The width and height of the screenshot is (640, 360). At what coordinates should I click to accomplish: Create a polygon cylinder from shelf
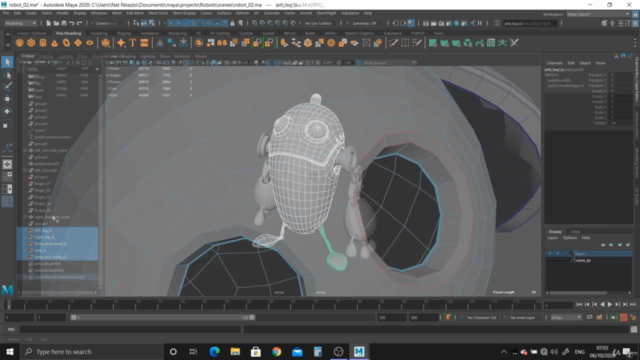pos(43,43)
